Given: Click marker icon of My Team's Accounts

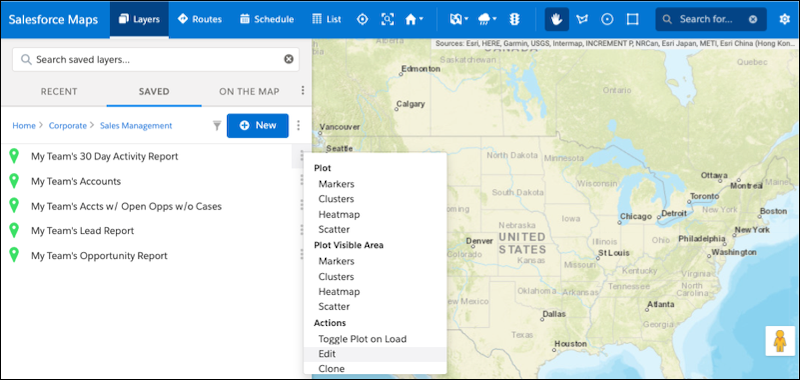Looking at the screenshot, I should (x=14, y=181).
